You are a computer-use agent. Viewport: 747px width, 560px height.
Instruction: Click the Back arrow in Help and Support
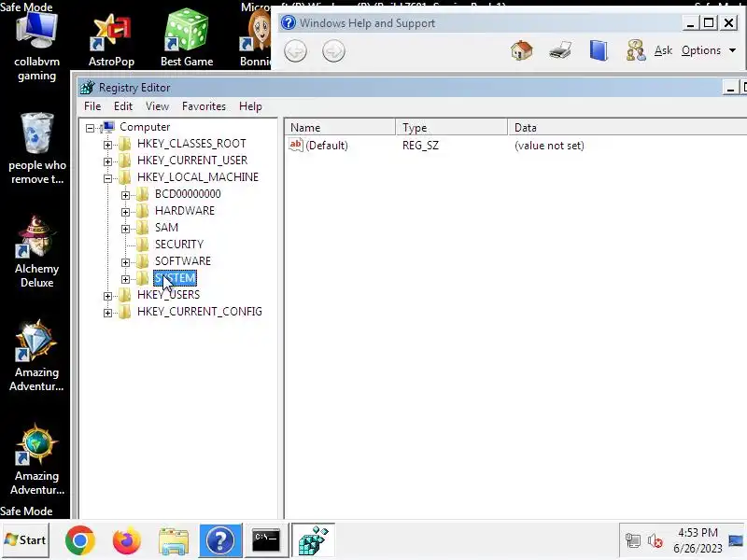pos(295,51)
